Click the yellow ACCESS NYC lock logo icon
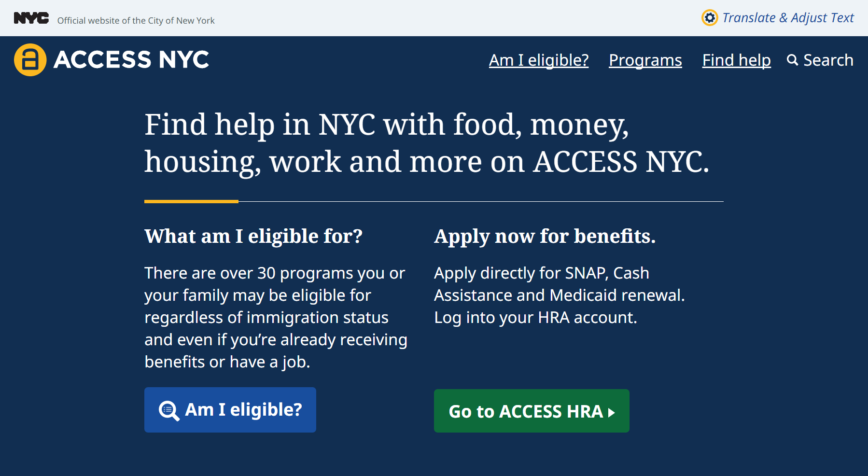Image resolution: width=868 pixels, height=476 pixels. (30, 60)
